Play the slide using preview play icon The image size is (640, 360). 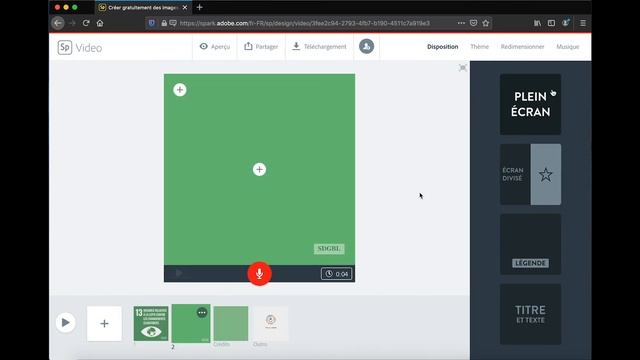pyautogui.click(x=179, y=273)
